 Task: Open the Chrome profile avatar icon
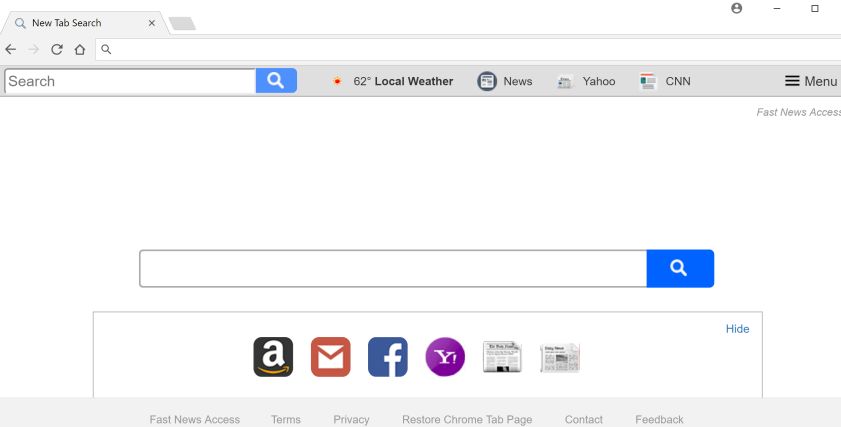pyautogui.click(x=736, y=8)
